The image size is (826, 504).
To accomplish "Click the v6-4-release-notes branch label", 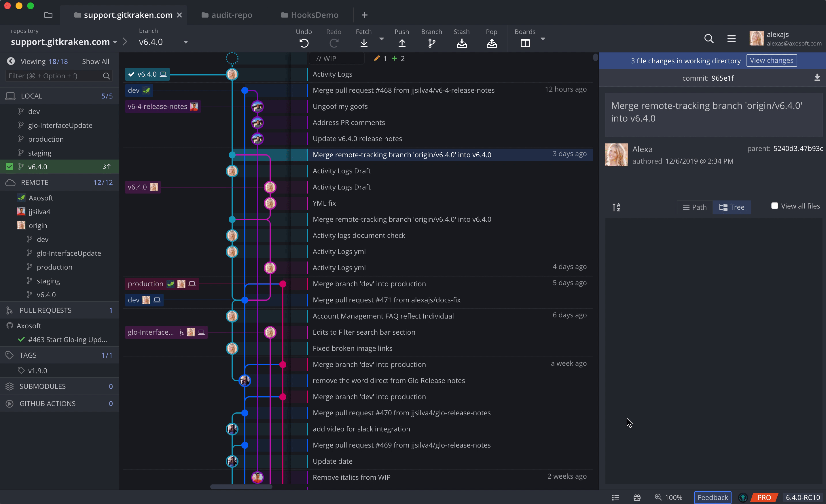I will (x=163, y=107).
